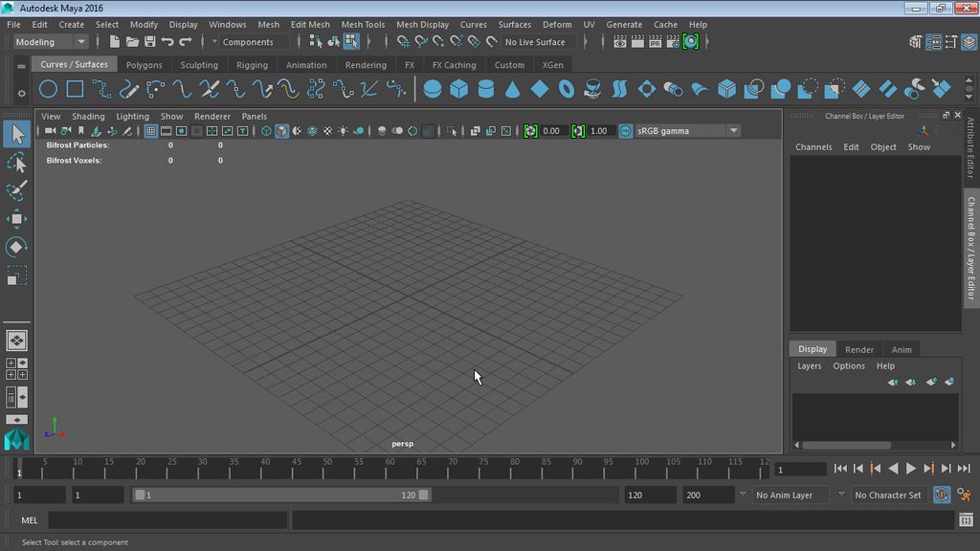Toggle Auto Keyframe button near Character Set
980x551 pixels.
(942, 495)
